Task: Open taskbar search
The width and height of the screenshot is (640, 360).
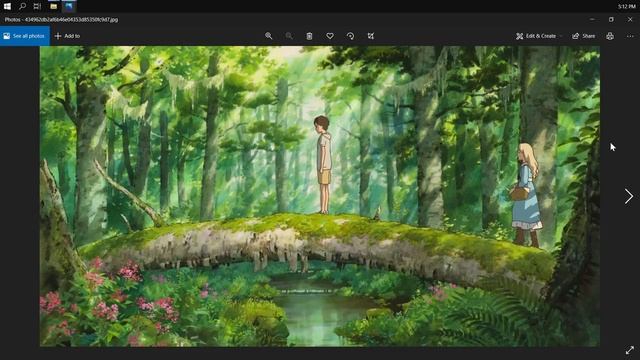Action: coord(22,6)
